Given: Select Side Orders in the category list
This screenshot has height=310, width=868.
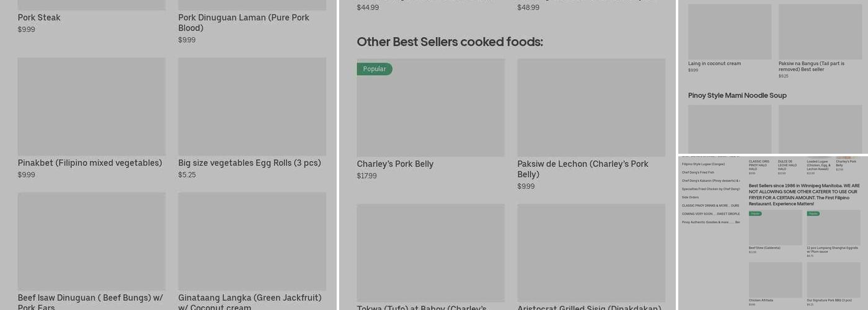Looking at the screenshot, I should point(690,197).
